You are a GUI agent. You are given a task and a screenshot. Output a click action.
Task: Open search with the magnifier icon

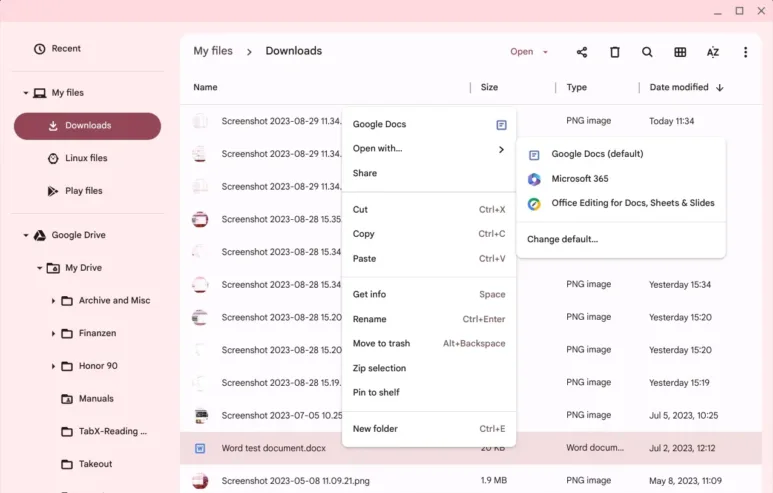pyautogui.click(x=647, y=52)
